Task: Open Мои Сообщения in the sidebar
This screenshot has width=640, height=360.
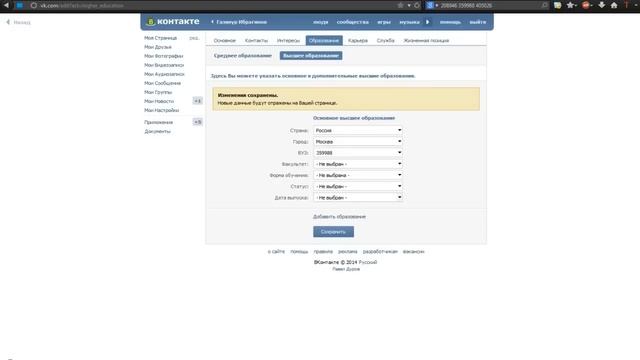Action: (162, 83)
